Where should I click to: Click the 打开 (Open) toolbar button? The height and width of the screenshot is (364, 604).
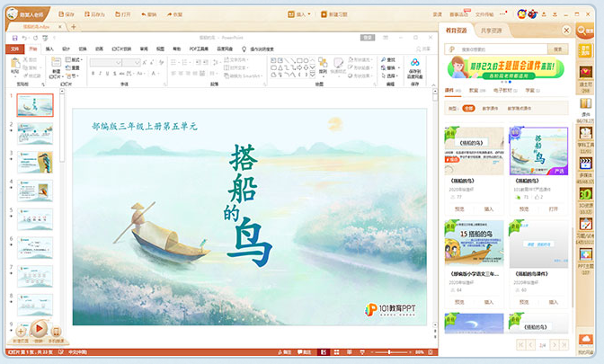click(x=122, y=15)
